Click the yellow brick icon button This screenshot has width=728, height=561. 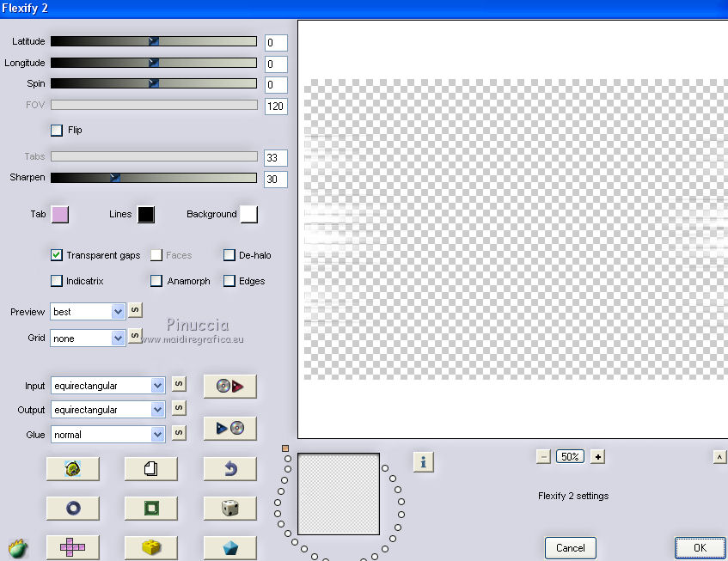tap(151, 547)
